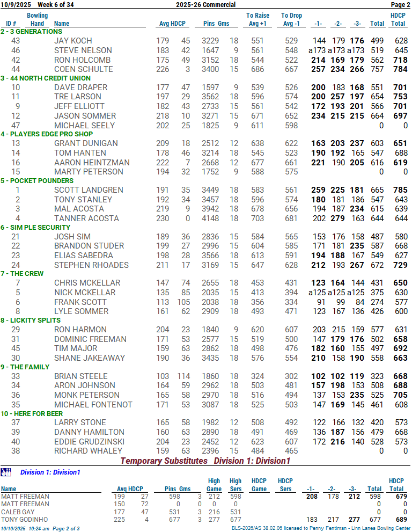Select the '2 - 3 GENERATIONS' team heading

tap(31, 32)
